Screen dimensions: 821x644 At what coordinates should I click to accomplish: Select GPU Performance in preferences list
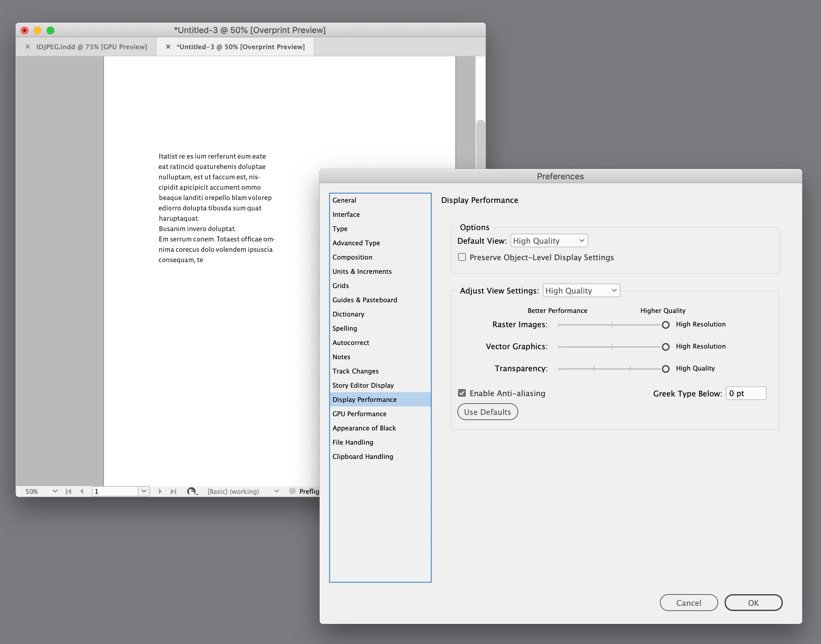coord(359,414)
